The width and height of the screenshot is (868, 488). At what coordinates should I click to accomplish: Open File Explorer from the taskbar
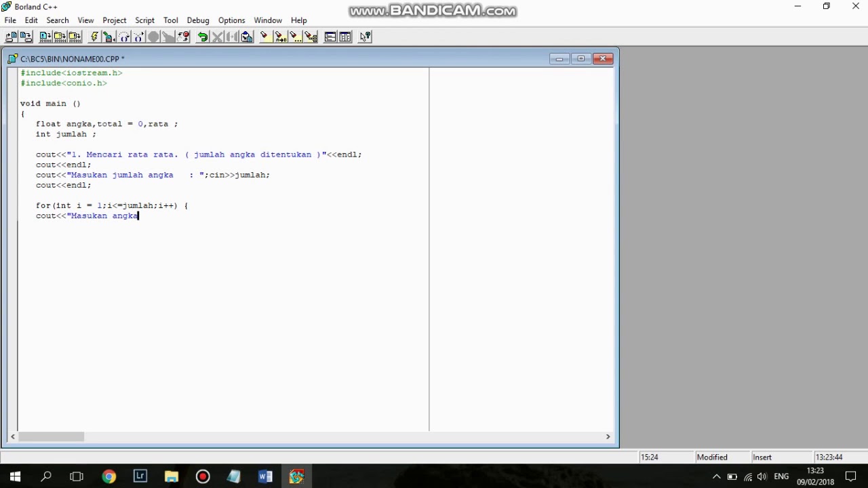pos(171,476)
